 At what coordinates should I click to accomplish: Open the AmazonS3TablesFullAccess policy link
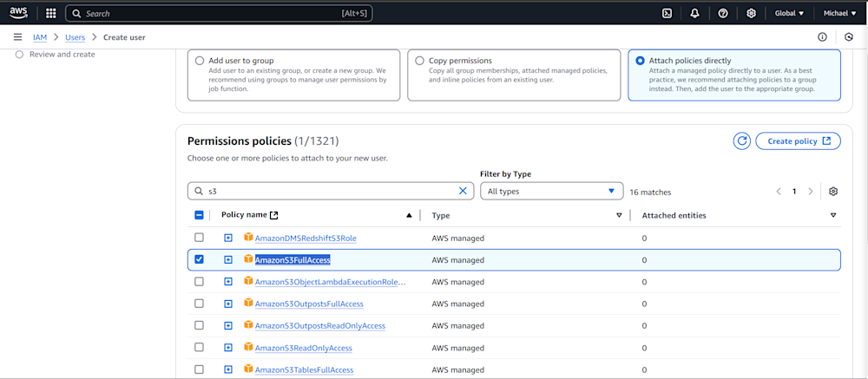(x=304, y=369)
